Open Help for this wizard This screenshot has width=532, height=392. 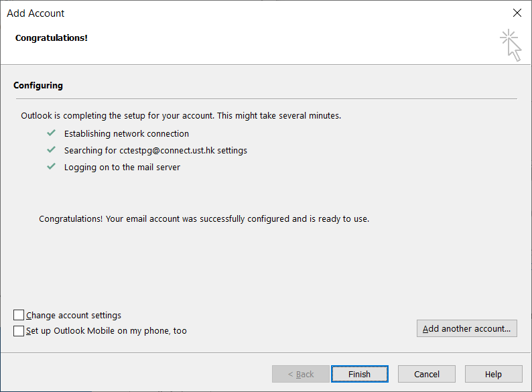[x=493, y=374]
